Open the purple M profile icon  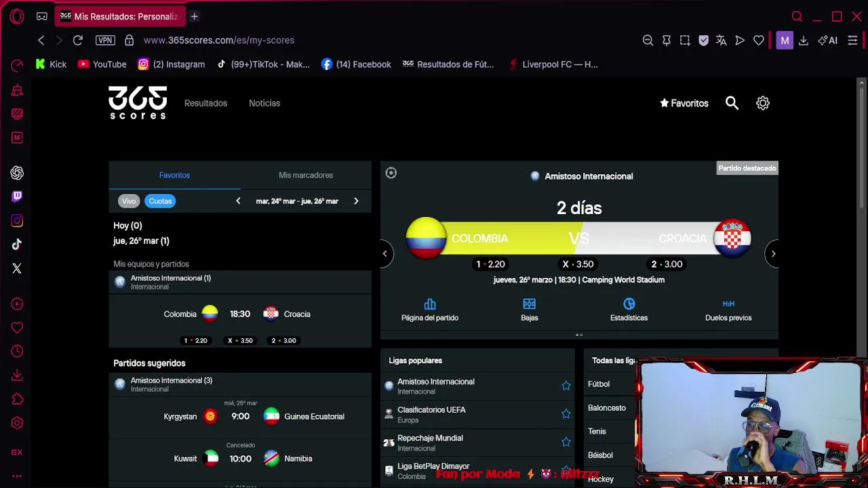[x=785, y=40]
